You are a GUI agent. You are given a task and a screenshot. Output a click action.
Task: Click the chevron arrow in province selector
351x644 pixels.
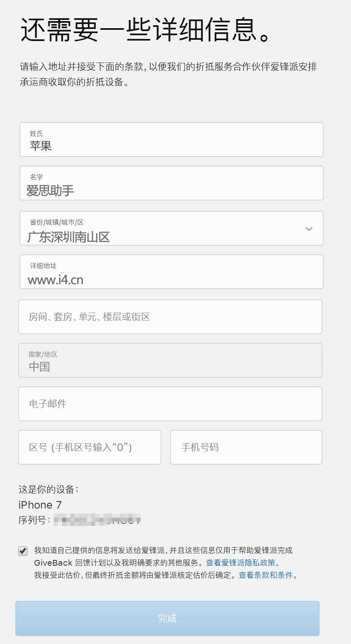pyautogui.click(x=309, y=229)
